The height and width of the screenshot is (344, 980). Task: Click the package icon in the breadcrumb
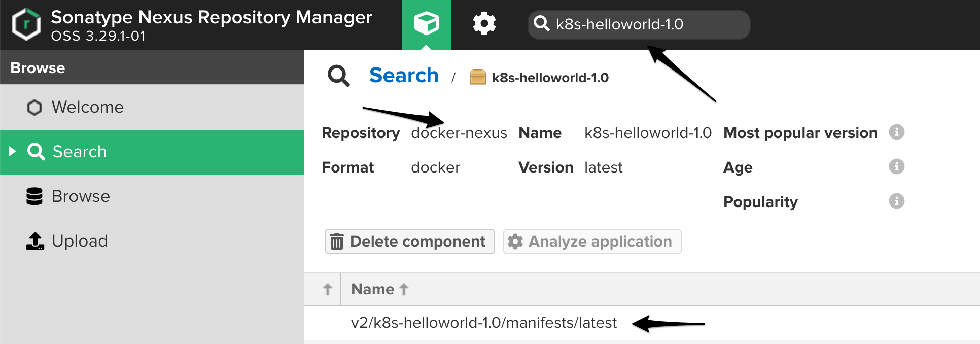(477, 77)
